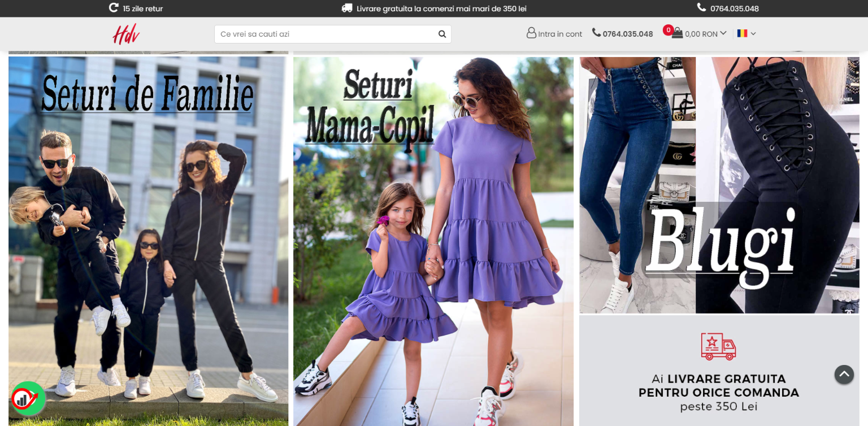The image size is (868, 426).
Task: Click 'Livrare gratuita la comenzi mai mari de 350 lei'
Action: pos(441,8)
